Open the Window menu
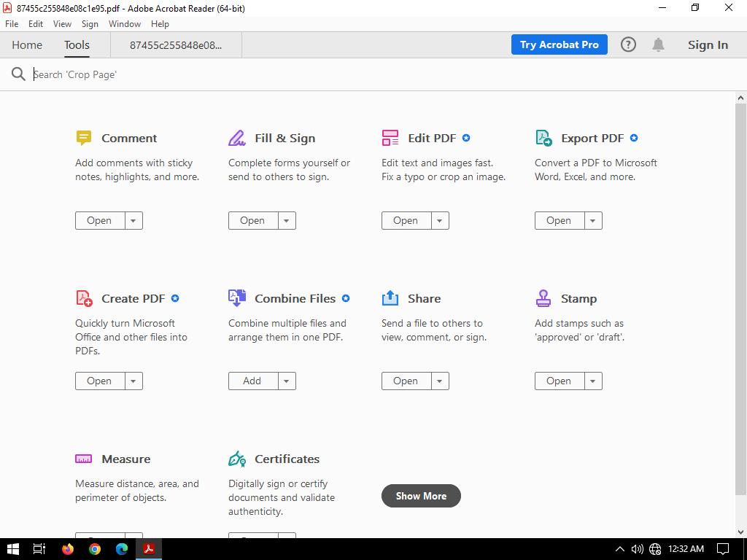The height and width of the screenshot is (560, 747). 124,24
